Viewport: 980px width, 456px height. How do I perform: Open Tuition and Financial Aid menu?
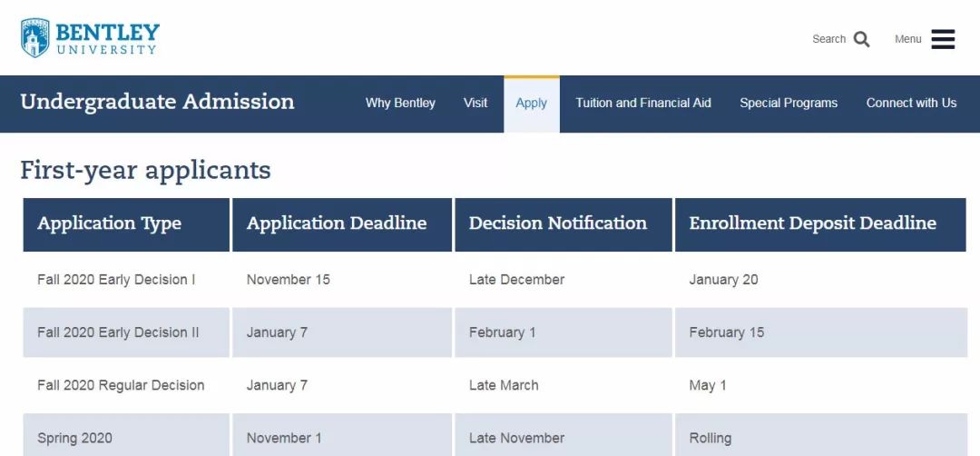[x=643, y=104]
